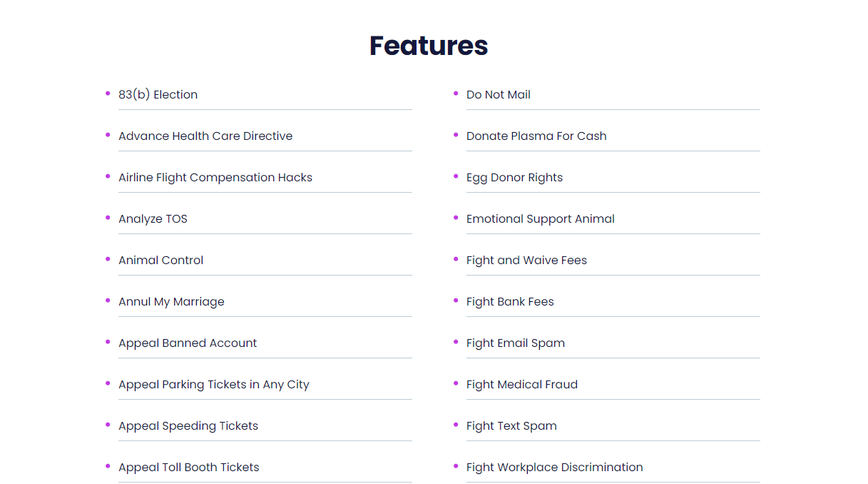The image size is (868, 484).
Task: Open Appeal Speeding Tickets link
Action: pos(188,425)
